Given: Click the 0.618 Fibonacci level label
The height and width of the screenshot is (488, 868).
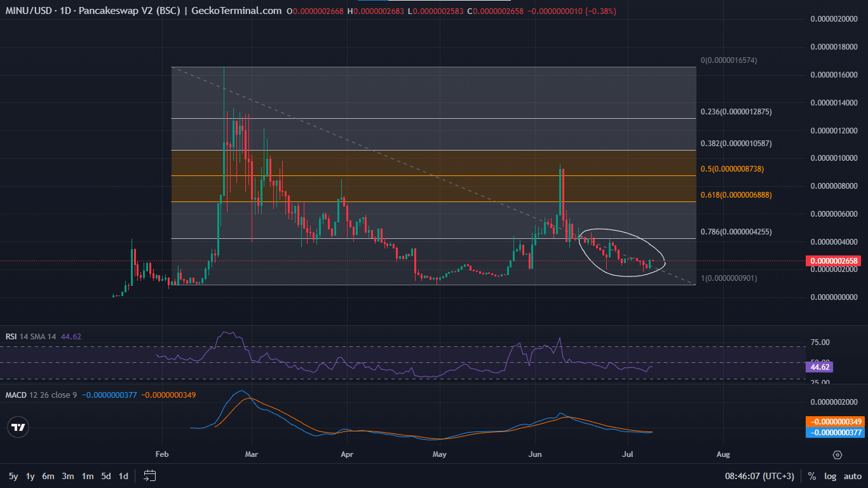Looking at the screenshot, I should pos(736,195).
